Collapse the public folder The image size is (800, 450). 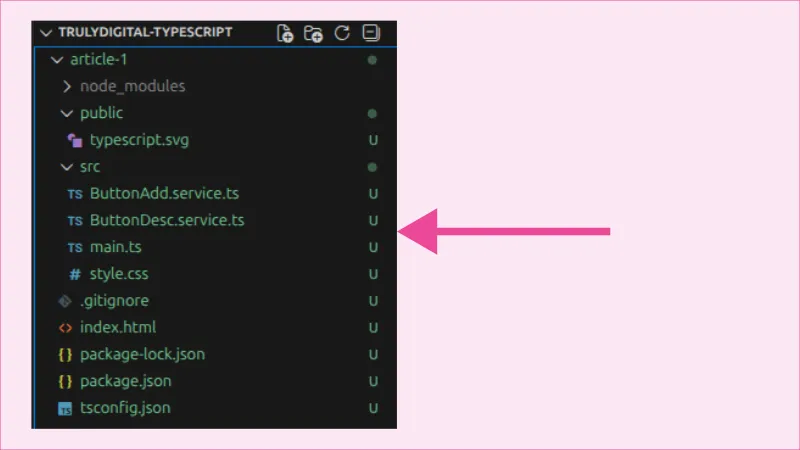pos(67,113)
